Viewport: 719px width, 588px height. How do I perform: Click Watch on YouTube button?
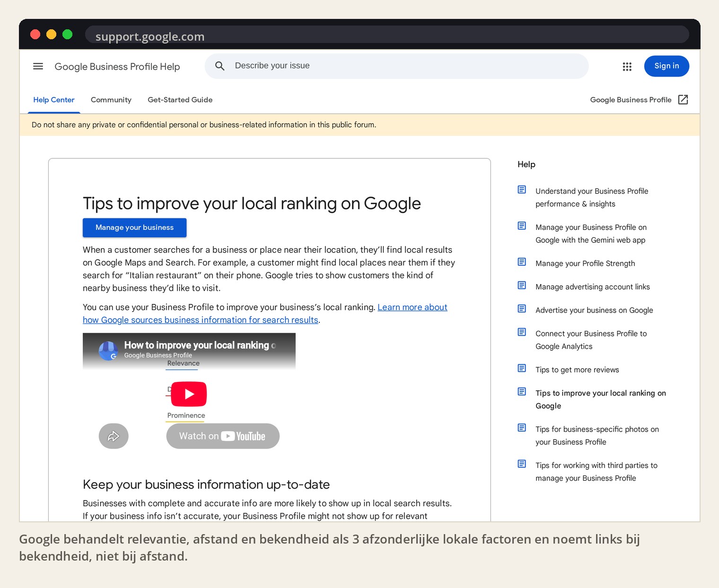pyautogui.click(x=223, y=436)
